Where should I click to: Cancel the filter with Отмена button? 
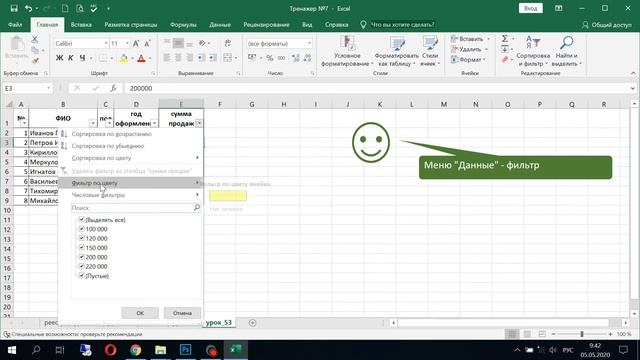(182, 313)
